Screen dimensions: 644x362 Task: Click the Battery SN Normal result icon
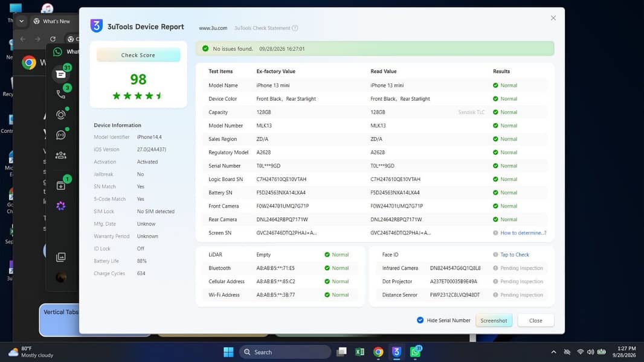coord(495,192)
